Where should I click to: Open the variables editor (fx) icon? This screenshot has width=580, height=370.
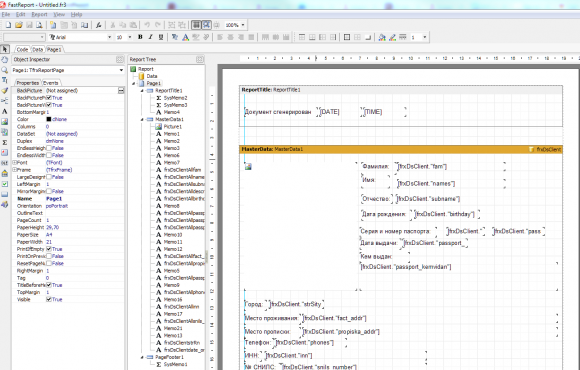(98, 25)
